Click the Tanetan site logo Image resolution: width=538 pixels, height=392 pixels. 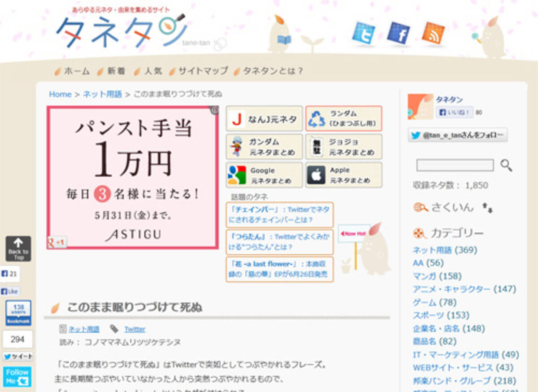121,30
